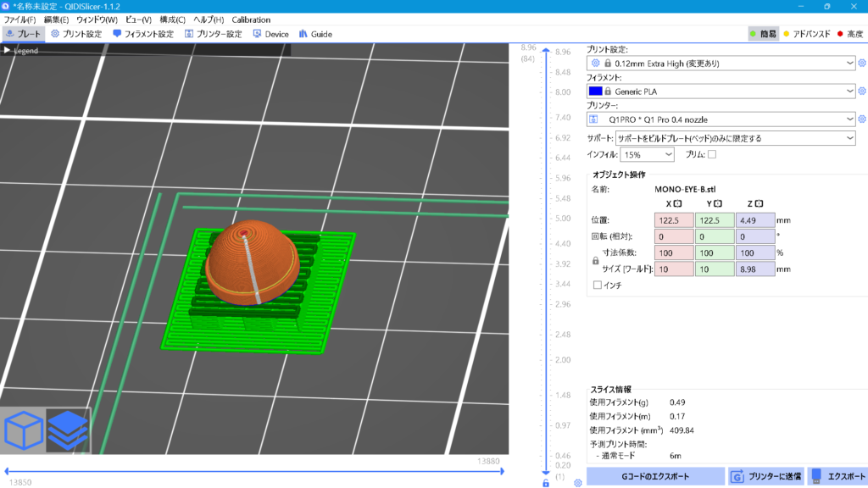Click the scale proportions lock icon

(x=595, y=261)
